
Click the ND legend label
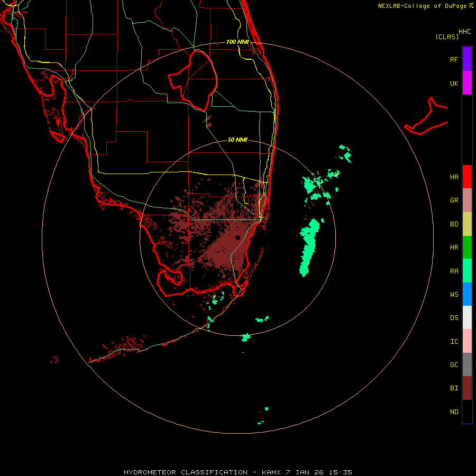click(454, 411)
